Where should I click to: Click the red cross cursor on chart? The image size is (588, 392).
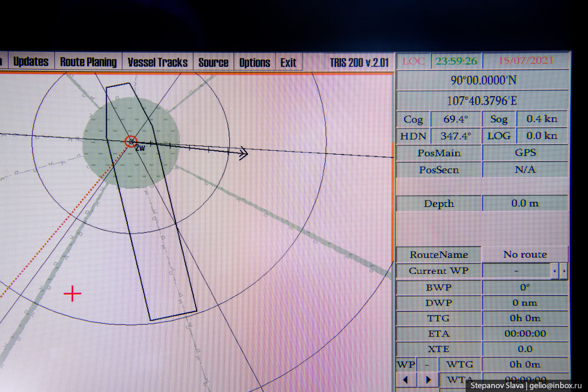coord(72,294)
